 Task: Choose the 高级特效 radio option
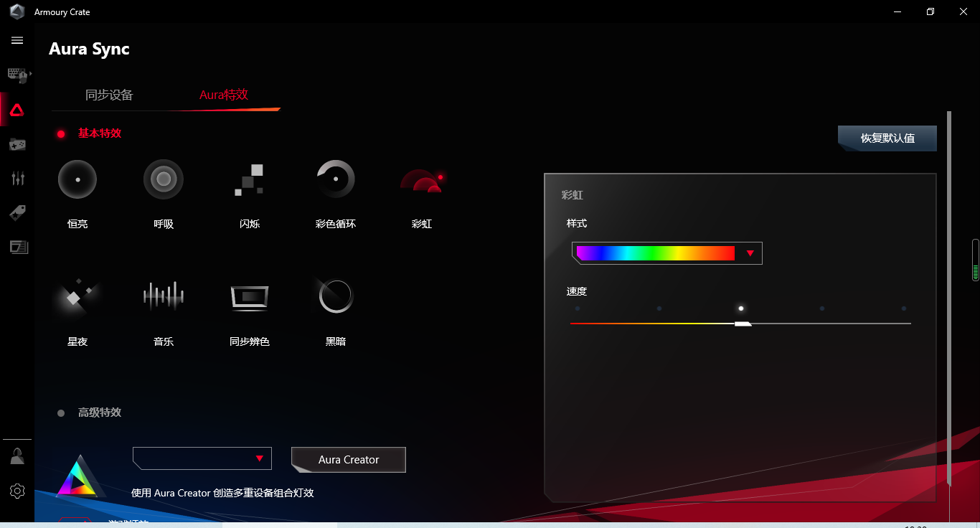click(61, 413)
